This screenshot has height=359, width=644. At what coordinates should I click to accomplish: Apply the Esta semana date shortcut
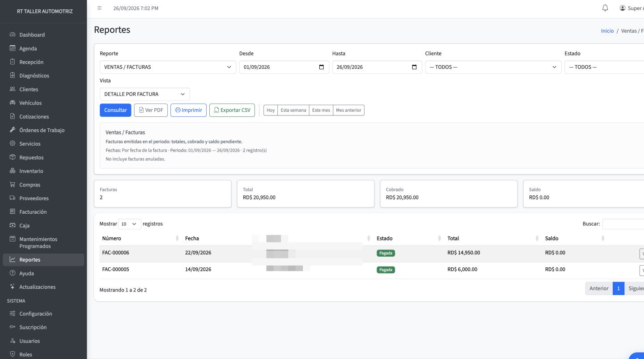[293, 110]
